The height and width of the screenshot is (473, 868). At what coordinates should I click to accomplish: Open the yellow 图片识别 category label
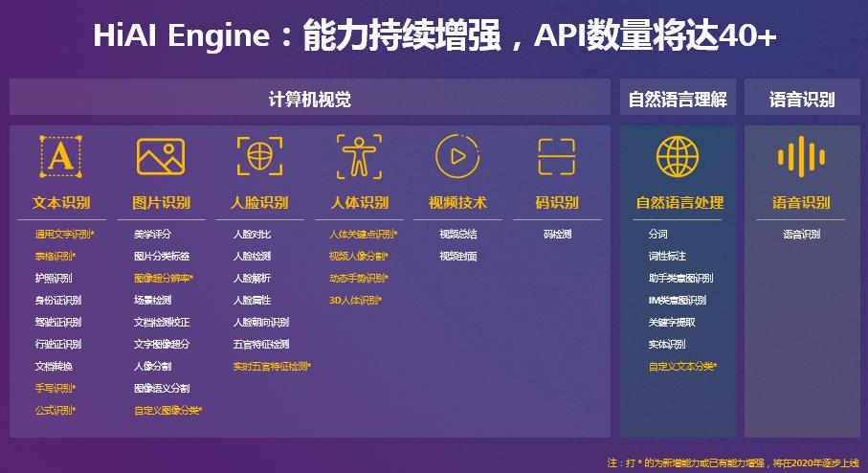(161, 203)
